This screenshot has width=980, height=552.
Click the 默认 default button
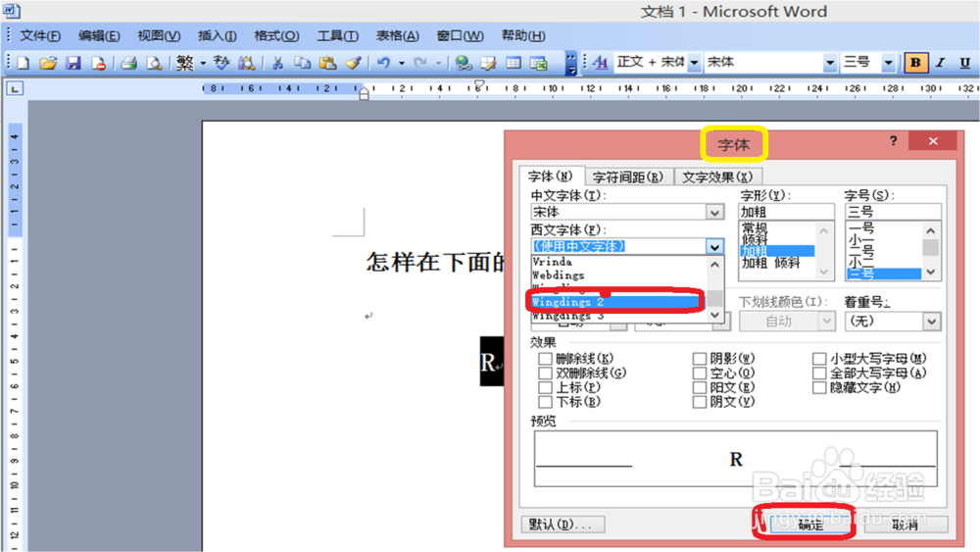pos(563,525)
